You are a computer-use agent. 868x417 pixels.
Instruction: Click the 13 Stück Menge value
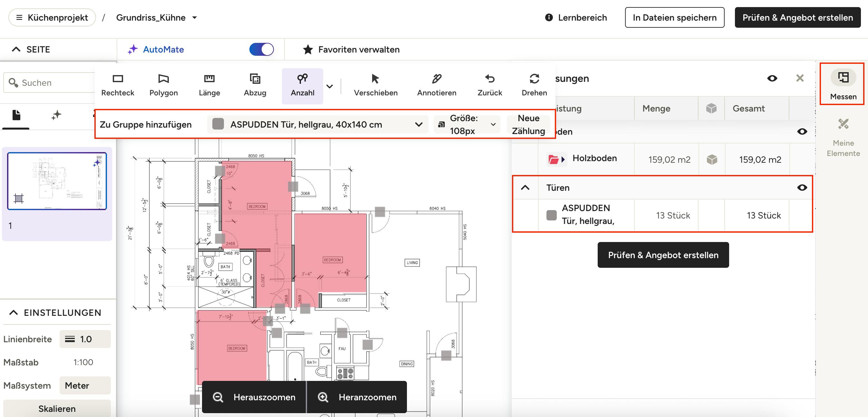tap(673, 215)
